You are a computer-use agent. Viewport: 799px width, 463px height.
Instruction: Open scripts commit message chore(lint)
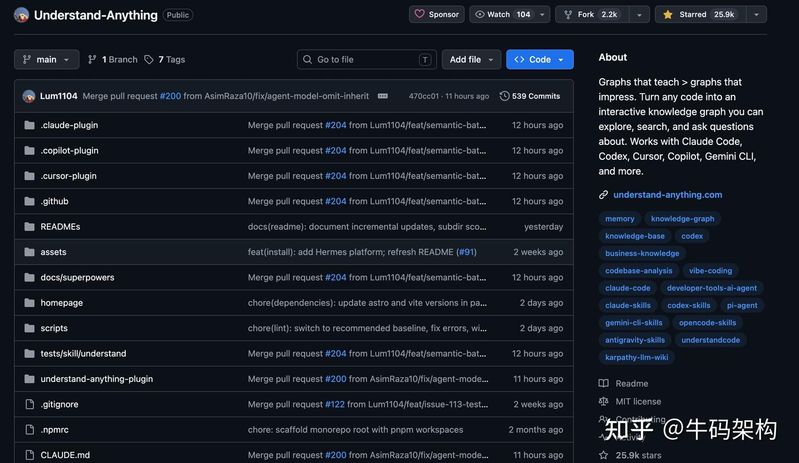pos(367,328)
